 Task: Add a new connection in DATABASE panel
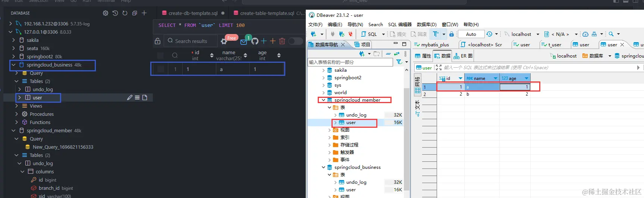pyautogui.click(x=144, y=13)
